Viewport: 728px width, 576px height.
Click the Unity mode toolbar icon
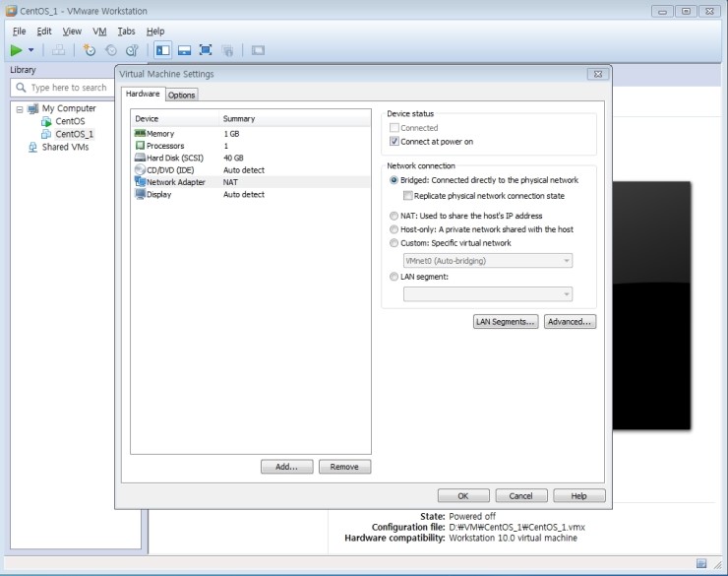point(227,50)
